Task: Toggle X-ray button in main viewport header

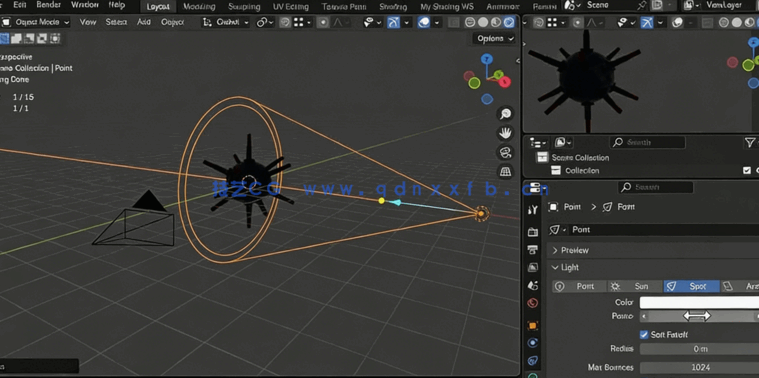Action: click(454, 22)
